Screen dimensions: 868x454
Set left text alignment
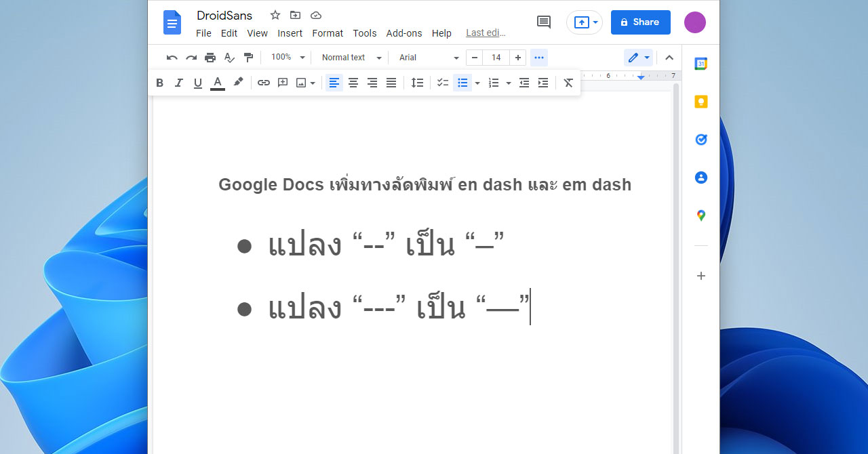click(334, 83)
